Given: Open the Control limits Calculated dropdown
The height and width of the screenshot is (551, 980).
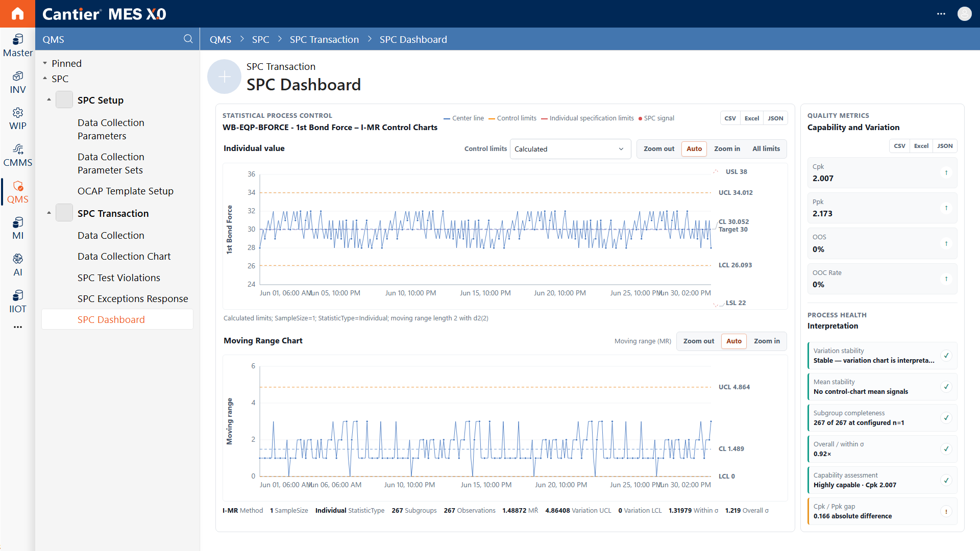Looking at the screenshot, I should point(570,149).
